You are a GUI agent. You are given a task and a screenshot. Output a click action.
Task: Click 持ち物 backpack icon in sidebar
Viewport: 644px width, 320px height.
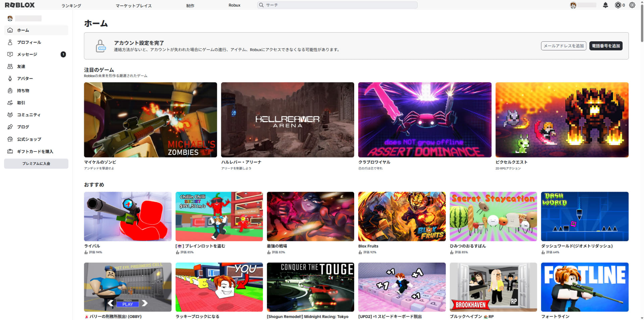(10, 91)
